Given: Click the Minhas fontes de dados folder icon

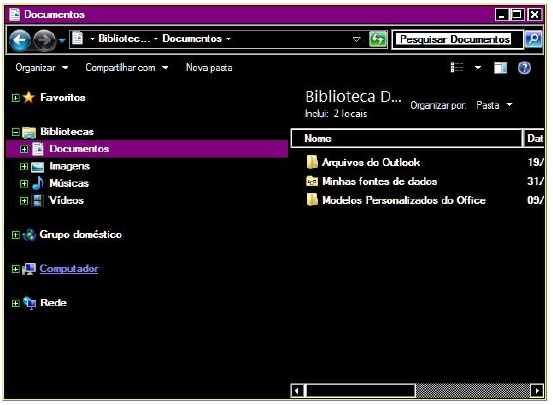Looking at the screenshot, I should point(312,181).
